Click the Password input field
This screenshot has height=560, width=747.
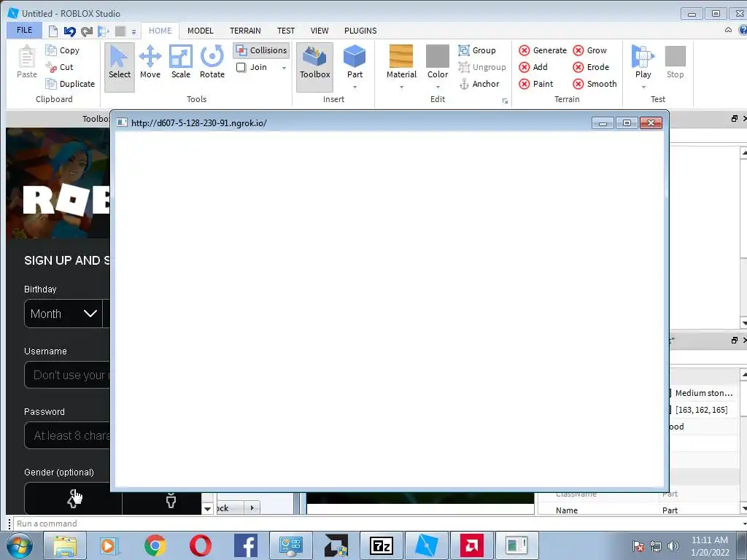[67, 435]
